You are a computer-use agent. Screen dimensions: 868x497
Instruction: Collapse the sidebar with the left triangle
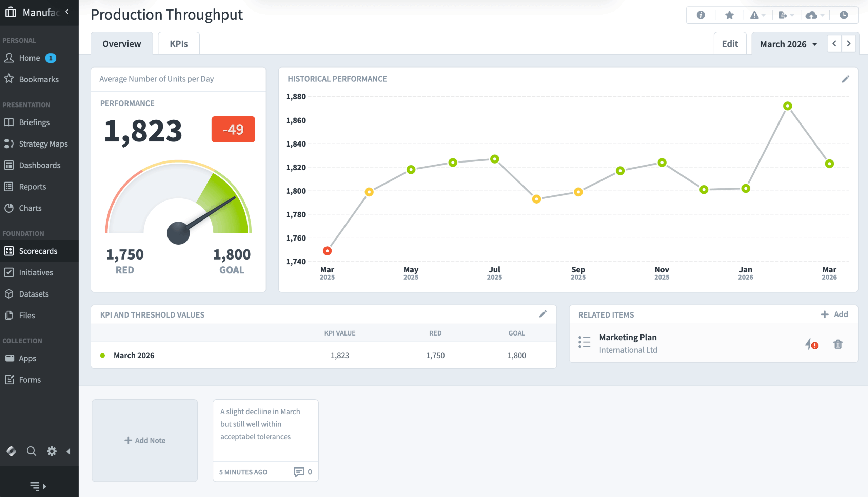(x=68, y=451)
